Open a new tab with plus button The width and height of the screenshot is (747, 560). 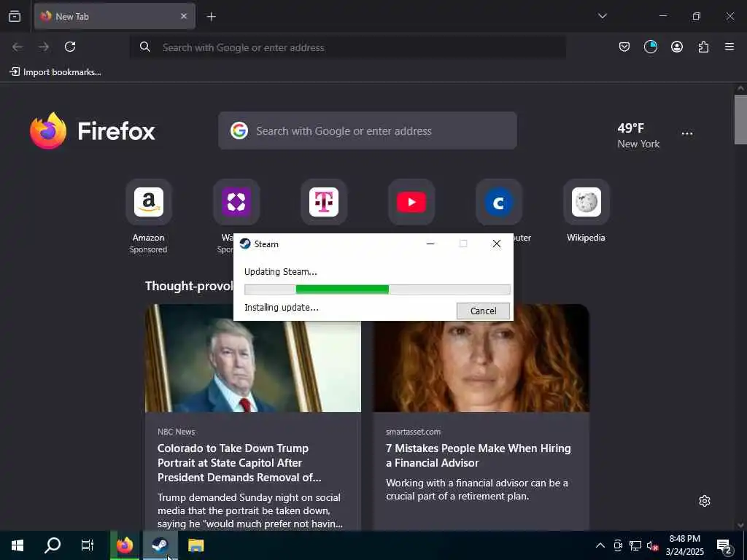(x=211, y=17)
